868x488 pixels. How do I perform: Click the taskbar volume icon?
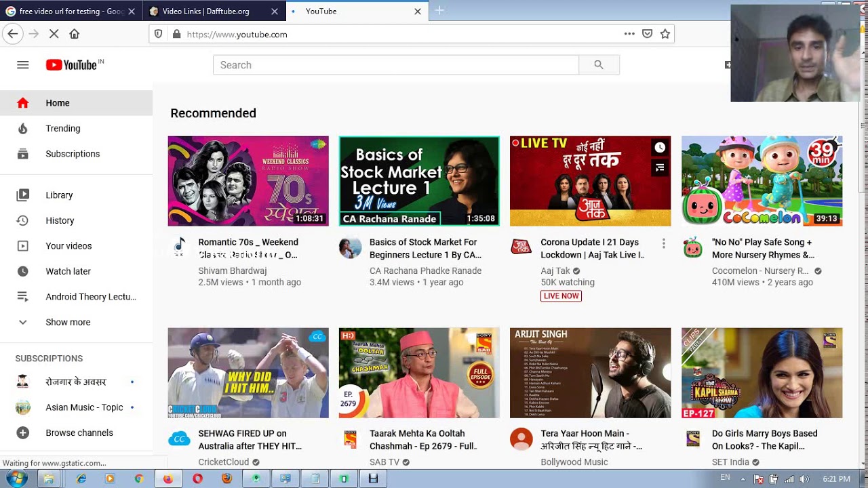tap(804, 479)
